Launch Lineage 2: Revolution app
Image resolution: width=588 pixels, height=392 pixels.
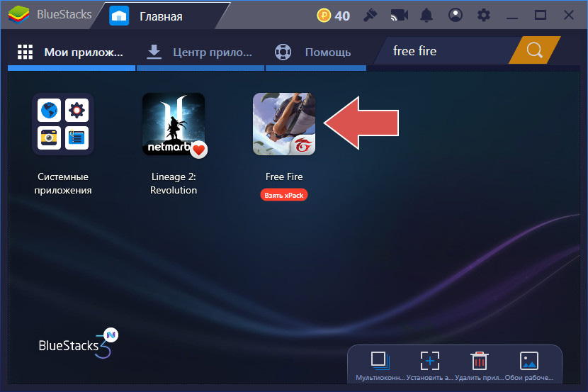[x=174, y=124]
